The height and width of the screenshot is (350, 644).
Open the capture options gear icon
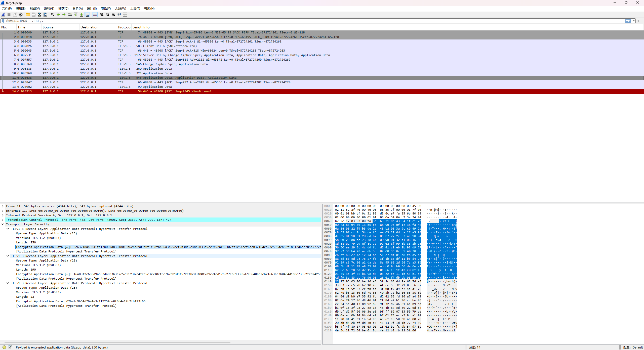coord(21,15)
